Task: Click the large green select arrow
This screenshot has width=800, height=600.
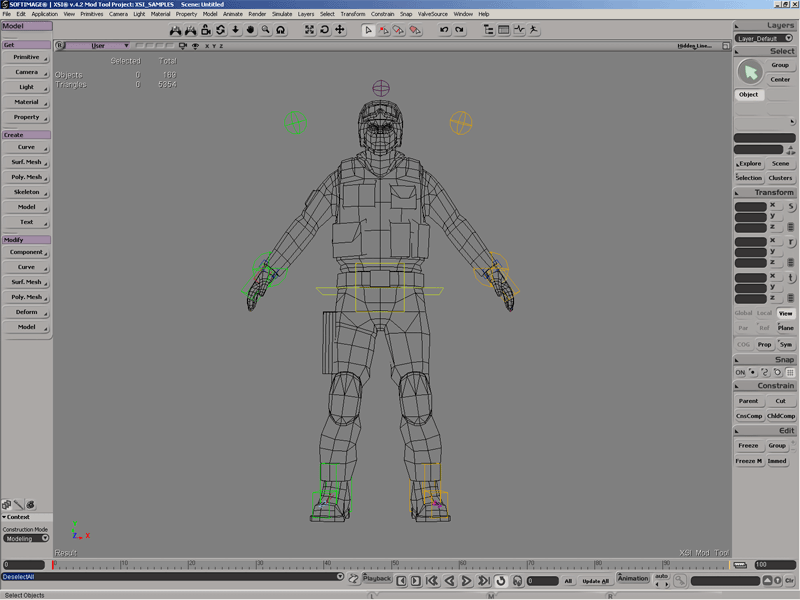Action: pos(750,72)
